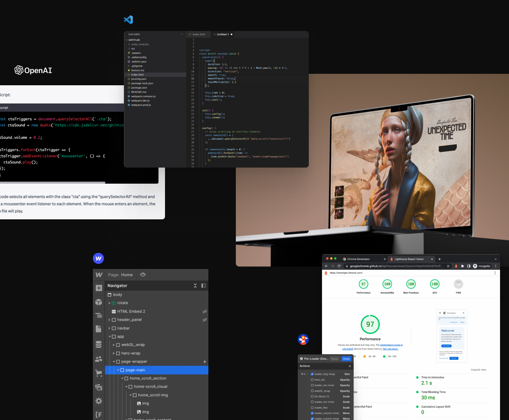Click Done in the Pre-Loader actions panel
The image size is (509, 420).
pos(346,358)
